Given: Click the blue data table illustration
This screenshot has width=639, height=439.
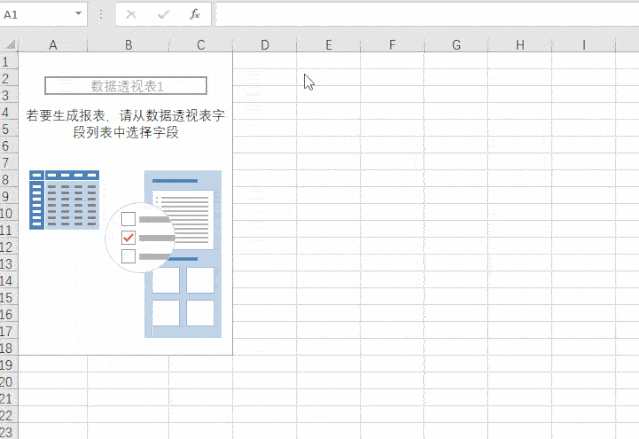Looking at the screenshot, I should (x=64, y=200).
